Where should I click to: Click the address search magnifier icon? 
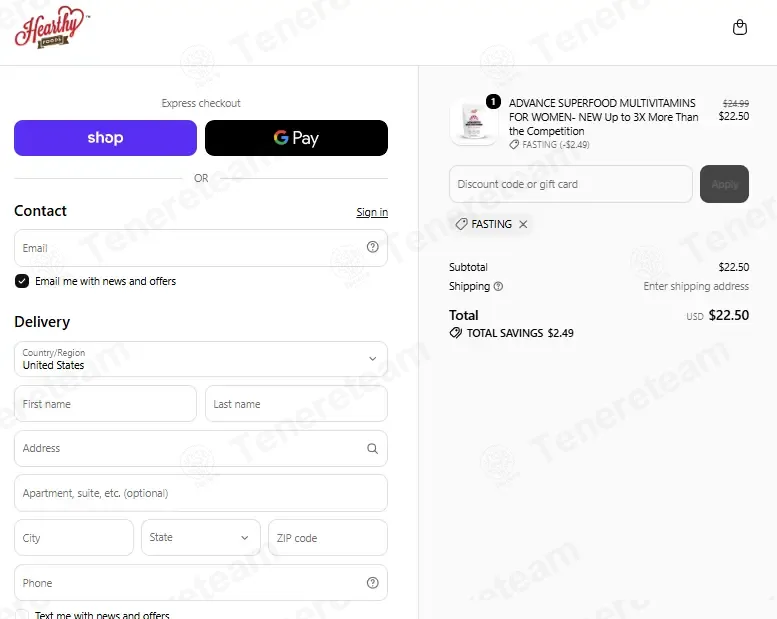pos(372,449)
